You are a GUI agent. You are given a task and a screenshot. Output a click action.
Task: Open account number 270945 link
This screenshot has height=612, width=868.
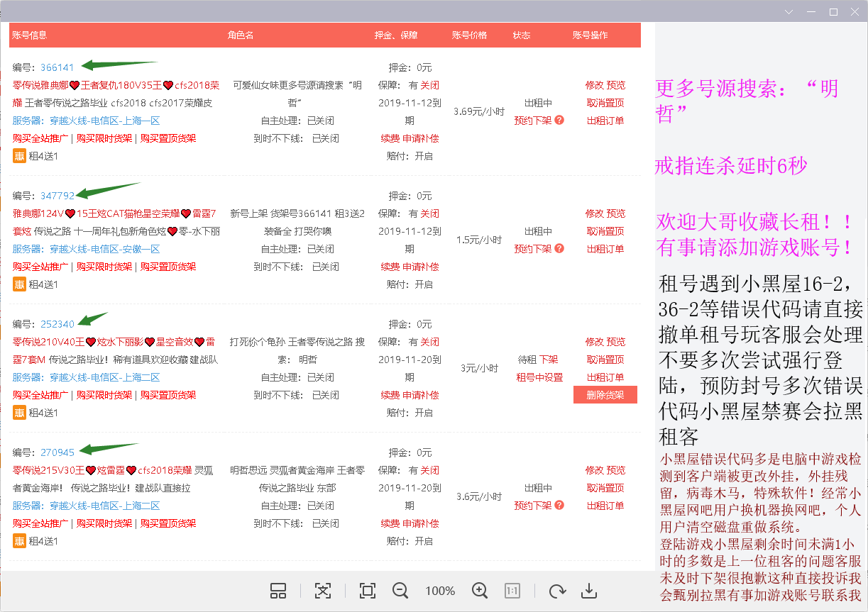57,452
